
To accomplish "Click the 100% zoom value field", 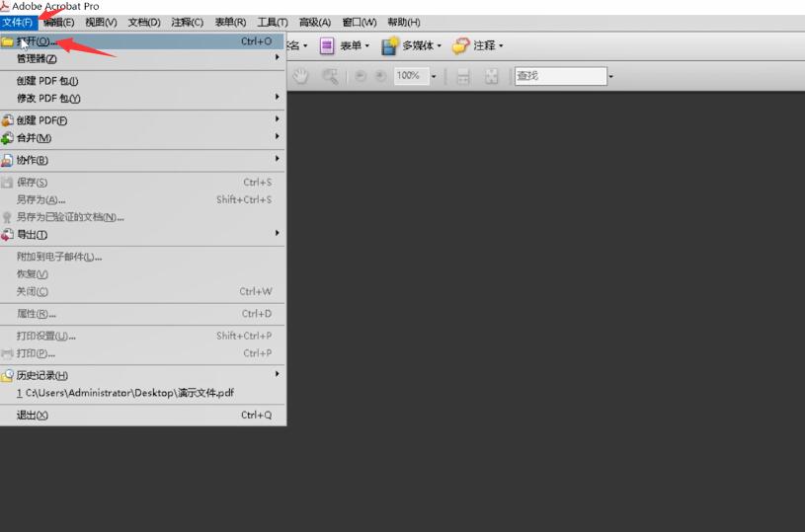I will coord(411,76).
